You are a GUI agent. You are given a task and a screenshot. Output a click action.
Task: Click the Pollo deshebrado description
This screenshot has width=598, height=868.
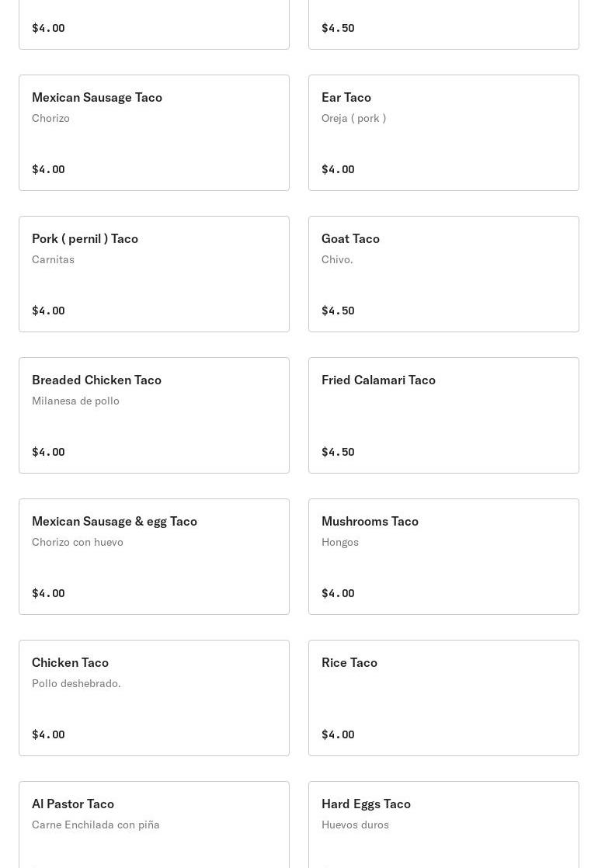(x=76, y=683)
